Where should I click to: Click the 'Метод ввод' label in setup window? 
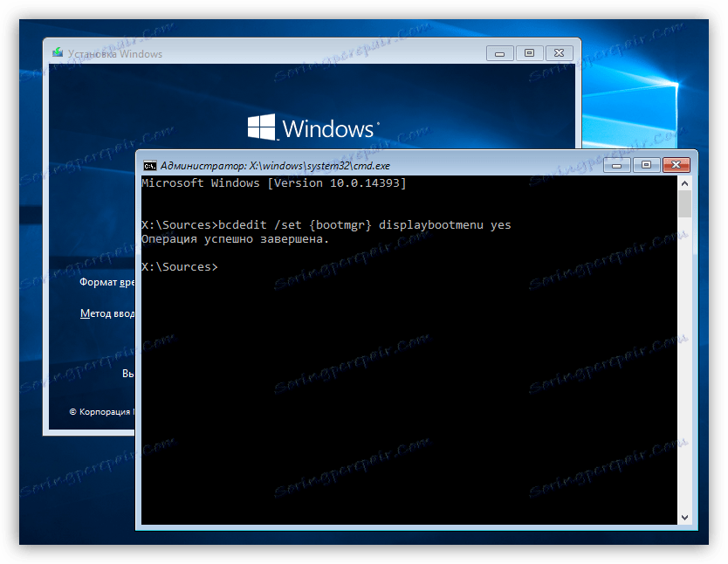107,313
